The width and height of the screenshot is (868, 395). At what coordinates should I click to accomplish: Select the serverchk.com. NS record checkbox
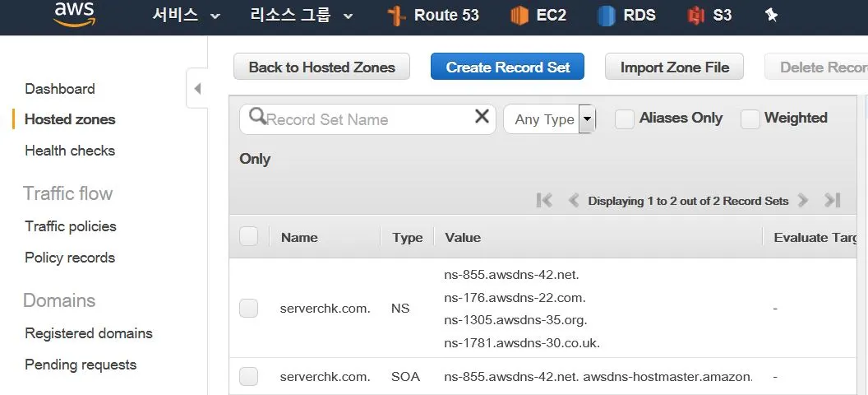[x=248, y=308]
